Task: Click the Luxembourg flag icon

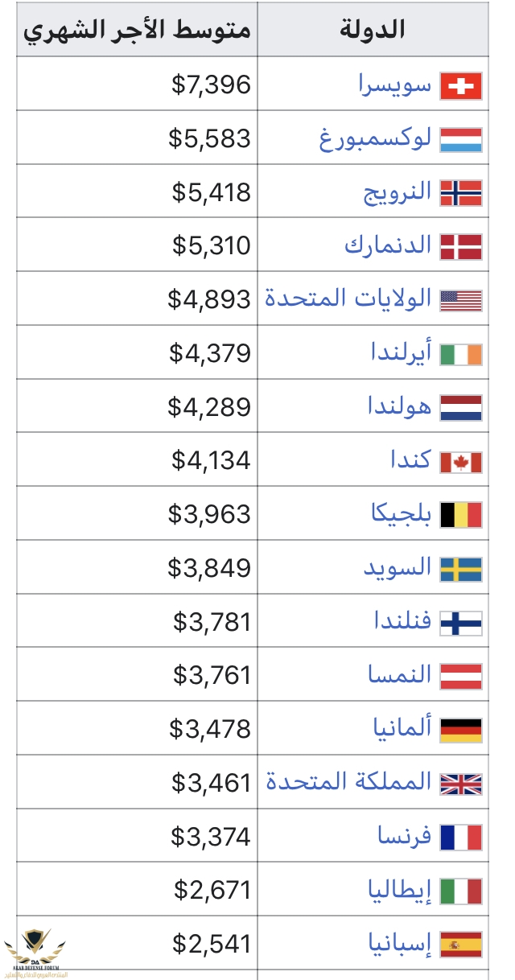Action: (461, 139)
